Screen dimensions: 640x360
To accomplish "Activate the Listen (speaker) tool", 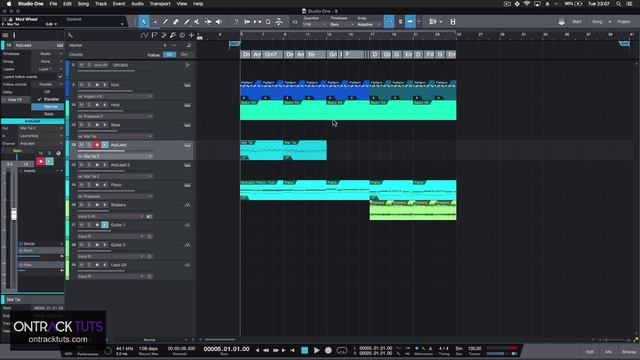I will tap(219, 22).
